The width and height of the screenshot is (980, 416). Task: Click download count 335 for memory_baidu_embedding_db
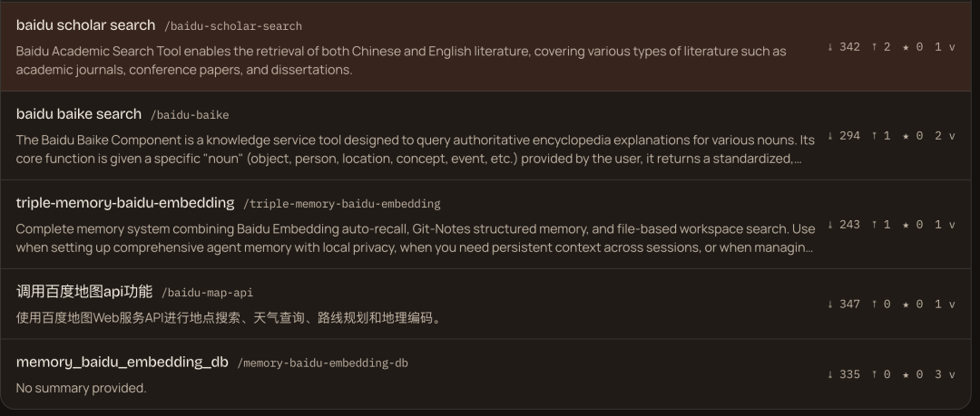pos(844,374)
